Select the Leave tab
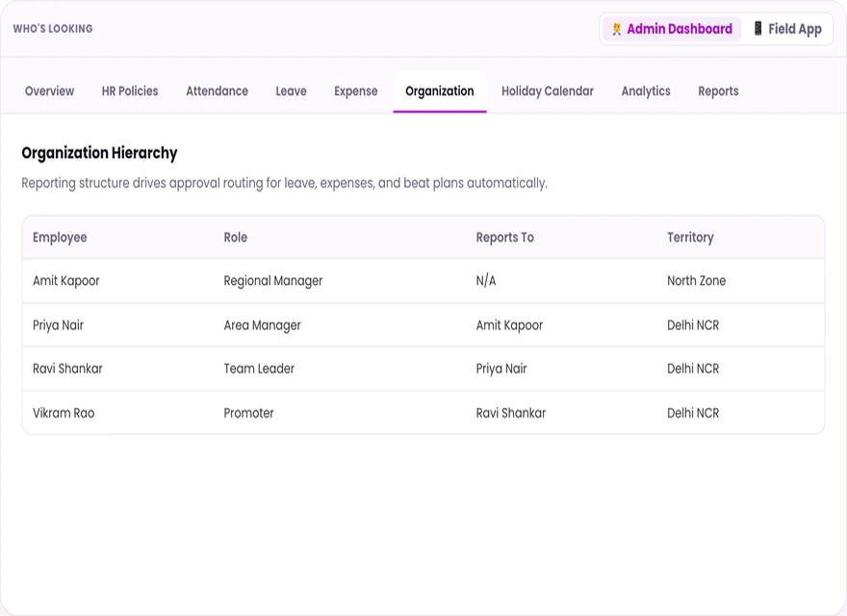Screen dimensions: 847x616 [291, 91]
